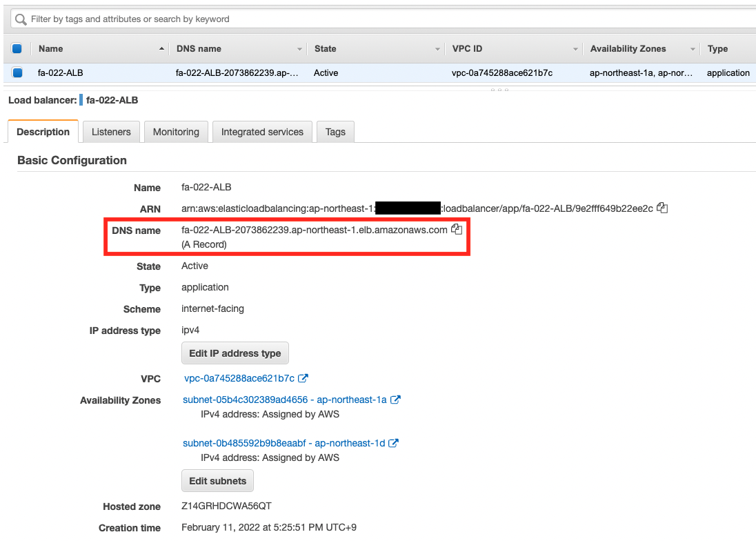756x541 pixels.
Task: Click external link icon for ap-northeast-1a subnet
Action: (x=395, y=400)
